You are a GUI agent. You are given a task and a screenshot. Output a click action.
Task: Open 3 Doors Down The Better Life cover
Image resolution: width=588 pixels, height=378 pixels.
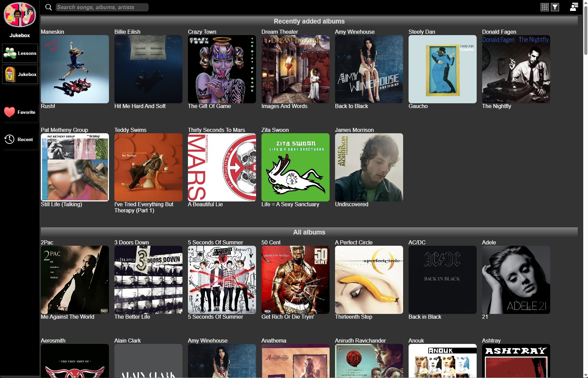148,280
